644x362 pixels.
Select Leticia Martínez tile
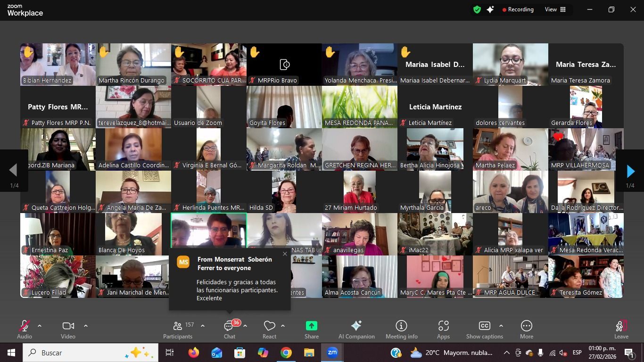(435, 107)
